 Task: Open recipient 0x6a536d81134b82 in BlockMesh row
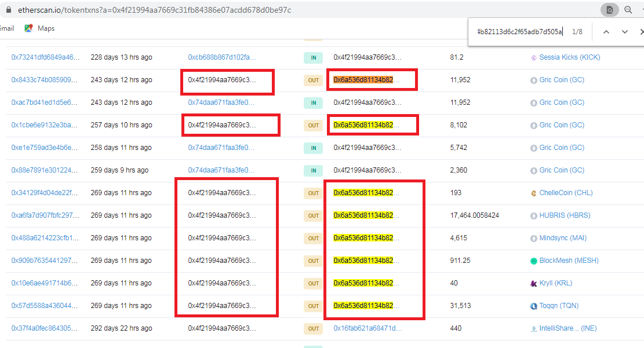(x=366, y=260)
